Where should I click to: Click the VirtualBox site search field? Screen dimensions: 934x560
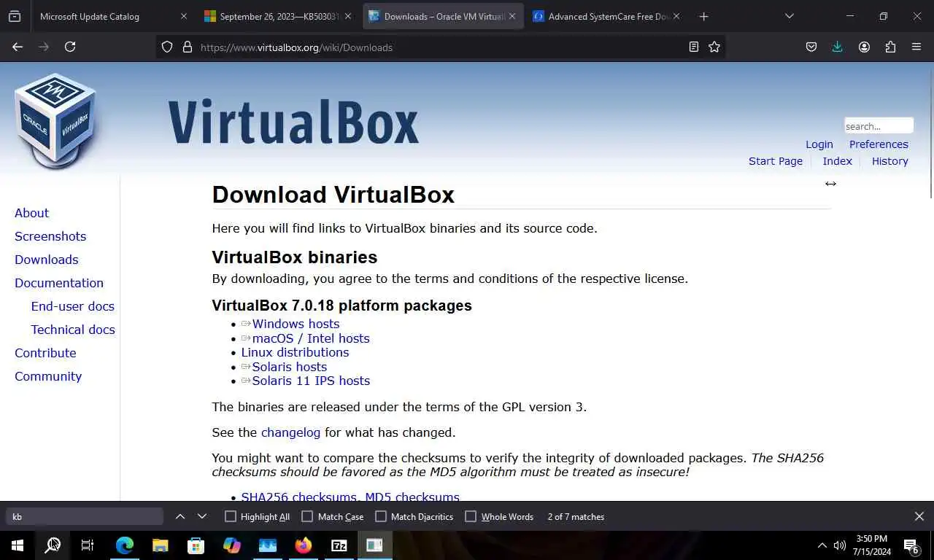pos(879,125)
